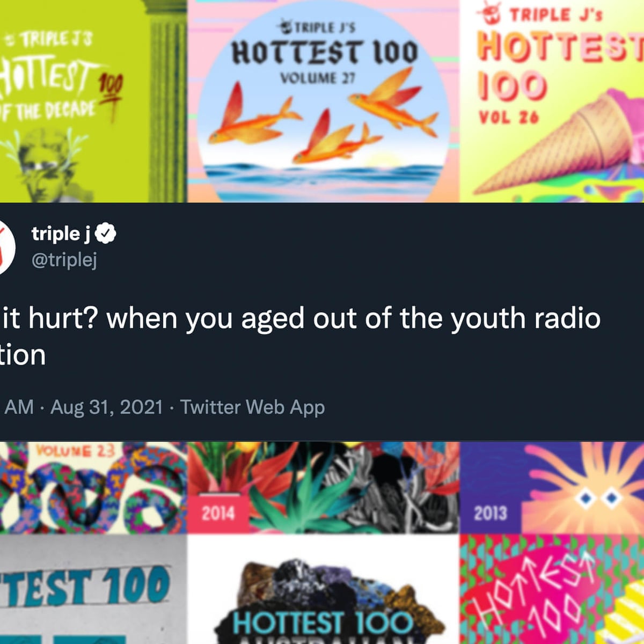Click the verified badge next to triple j
The image size is (644, 644).
tap(106, 233)
